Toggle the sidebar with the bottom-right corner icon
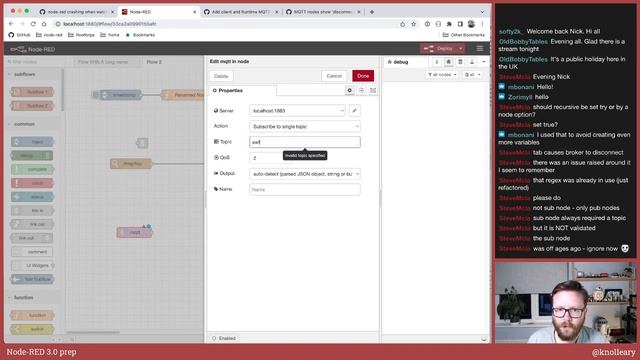Viewport: 640px width, 360px height. (x=484, y=338)
